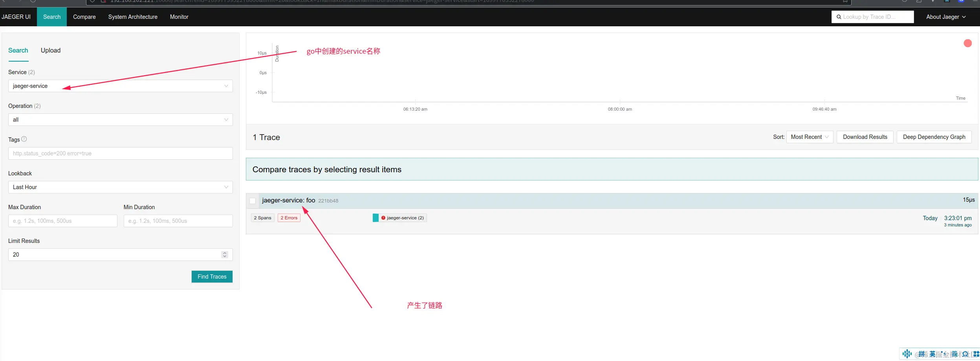Screen dimensions: 980x361
Task: Focus the Max Duration input
Action: (x=63, y=221)
